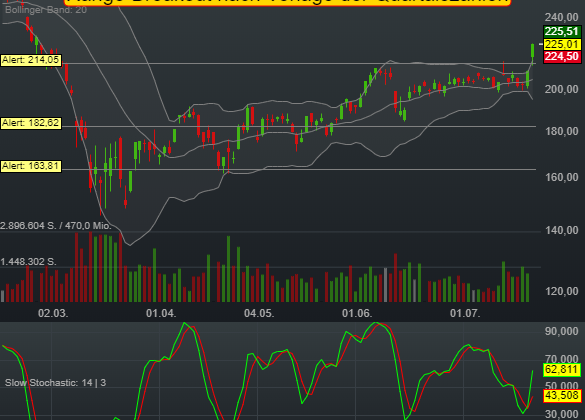Click the Alert: 182,62 label
Screen dimensions: 585x420
[x=31, y=123]
